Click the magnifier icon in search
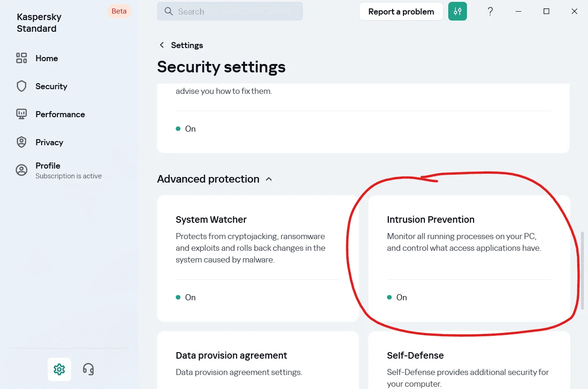 click(169, 11)
